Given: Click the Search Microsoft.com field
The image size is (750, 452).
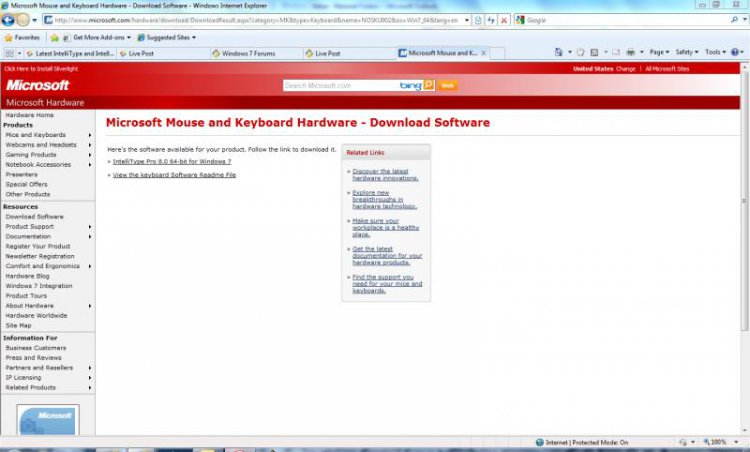Looking at the screenshot, I should point(340,86).
